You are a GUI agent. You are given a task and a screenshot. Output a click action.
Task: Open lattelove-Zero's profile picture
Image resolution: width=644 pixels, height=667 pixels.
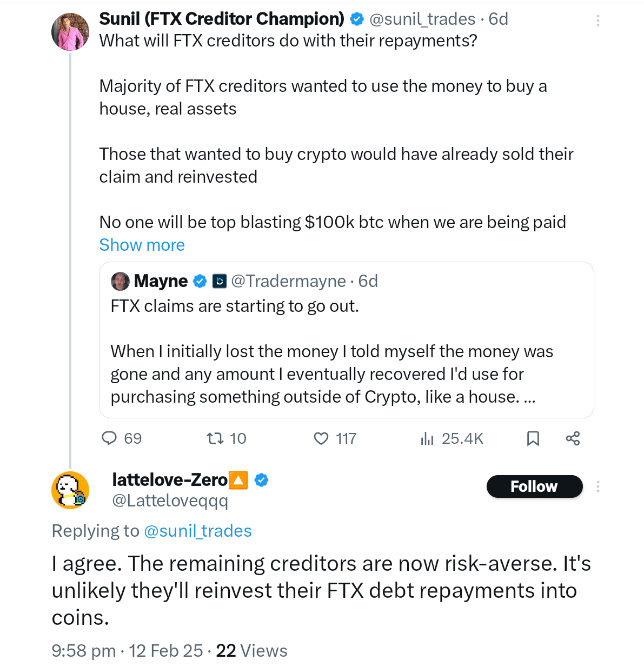point(70,490)
